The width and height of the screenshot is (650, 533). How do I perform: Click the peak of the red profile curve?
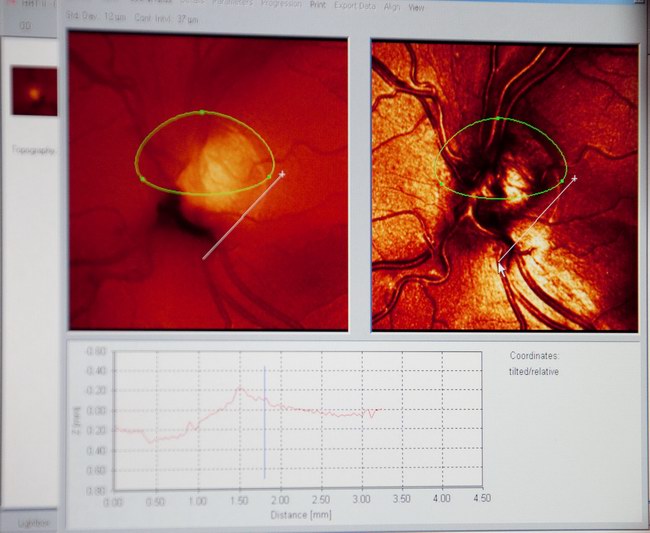point(239,388)
